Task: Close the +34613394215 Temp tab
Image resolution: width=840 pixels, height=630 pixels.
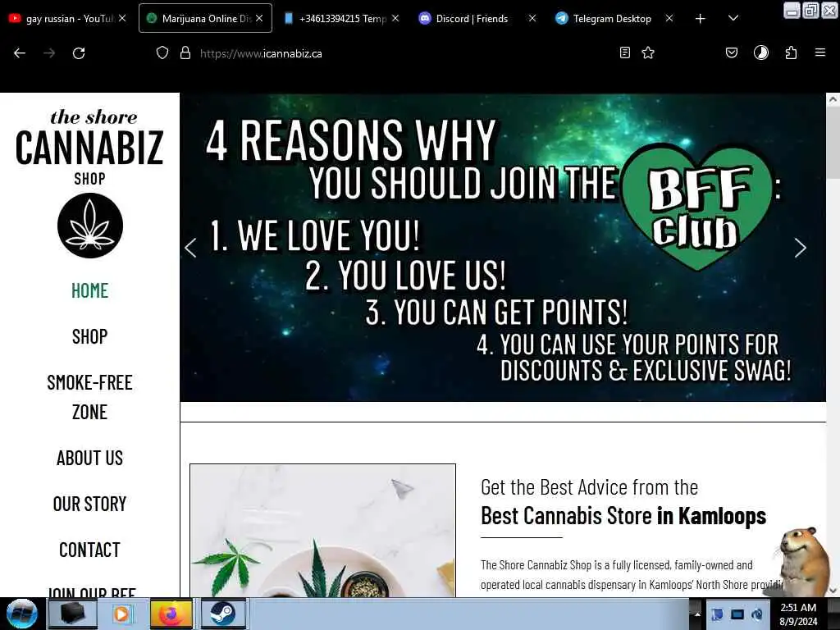Action: click(x=395, y=18)
